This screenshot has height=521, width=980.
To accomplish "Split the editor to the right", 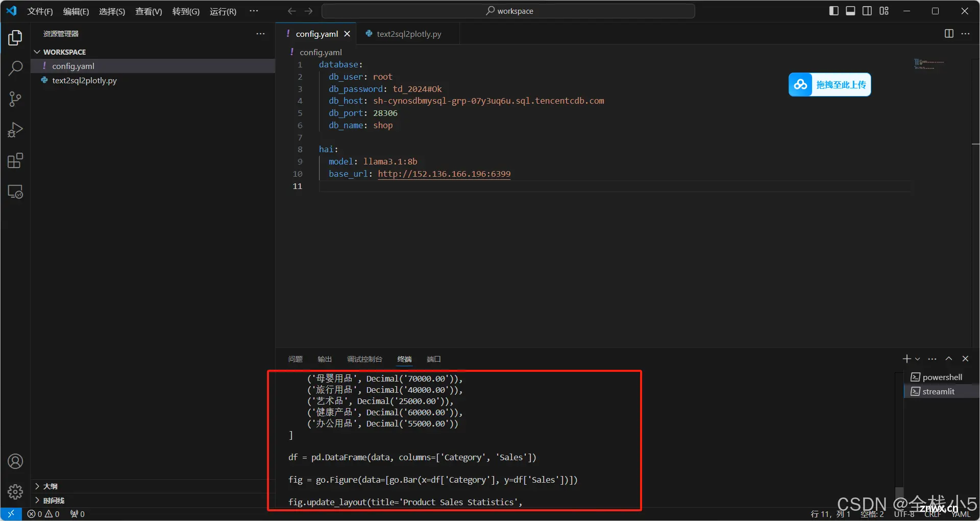I will tap(949, 34).
